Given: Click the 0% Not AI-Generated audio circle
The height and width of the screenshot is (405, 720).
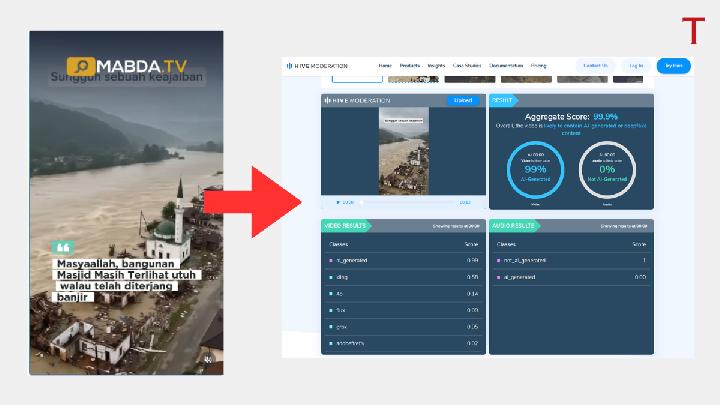Looking at the screenshot, I should (606, 169).
